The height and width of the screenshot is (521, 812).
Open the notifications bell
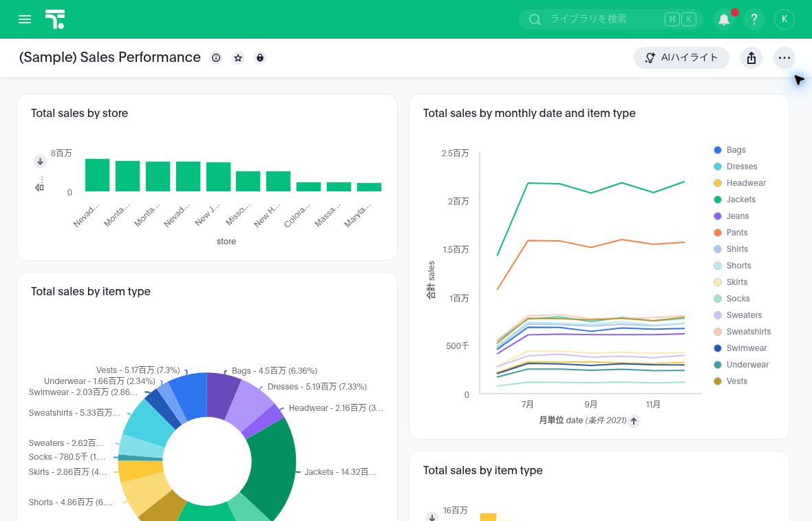click(724, 19)
